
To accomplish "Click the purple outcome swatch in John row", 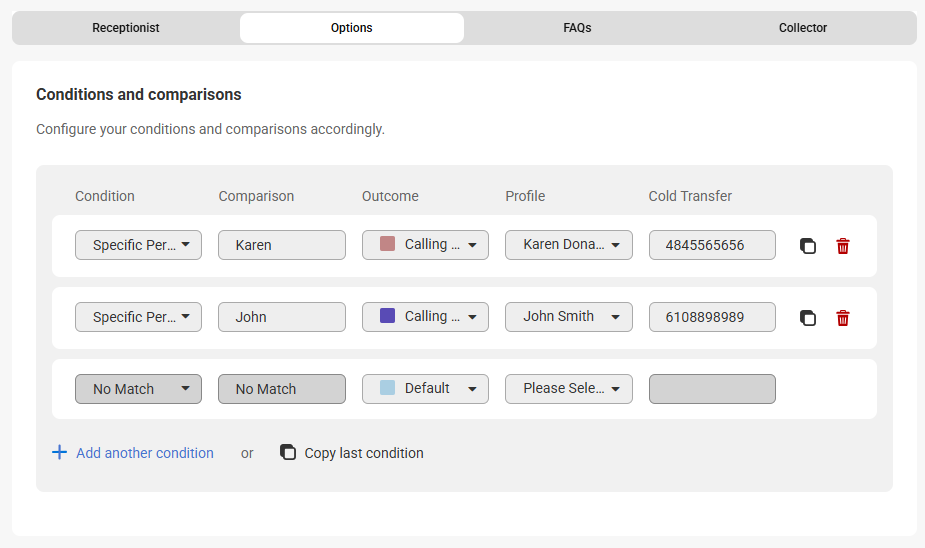I will (x=388, y=316).
